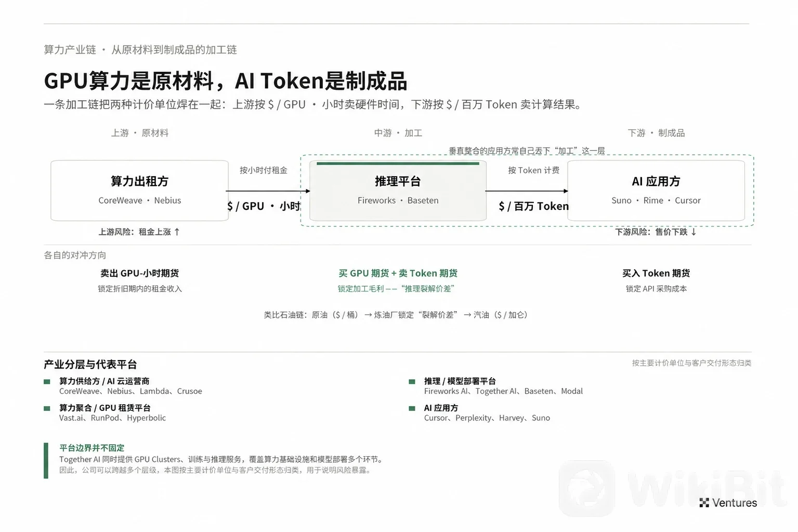This screenshot has width=798, height=532.
Task: Select the pricing unit "$ / GPU · 小时"
Action: coord(264,206)
